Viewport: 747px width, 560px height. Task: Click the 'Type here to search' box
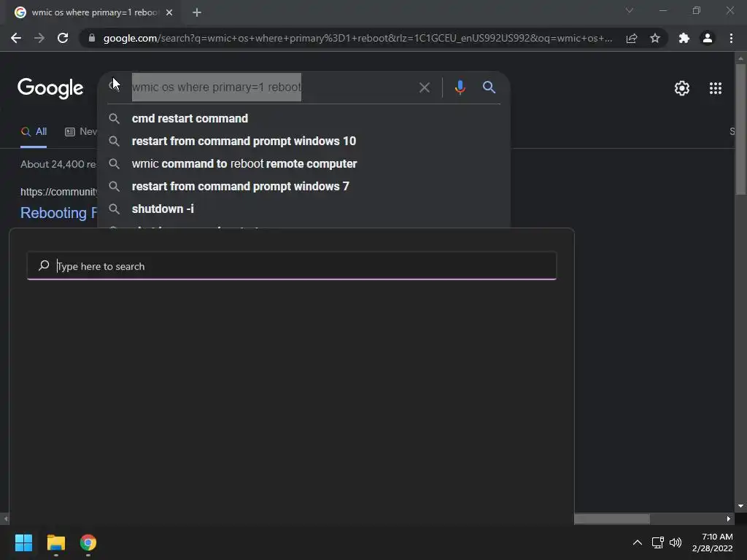[x=292, y=265]
